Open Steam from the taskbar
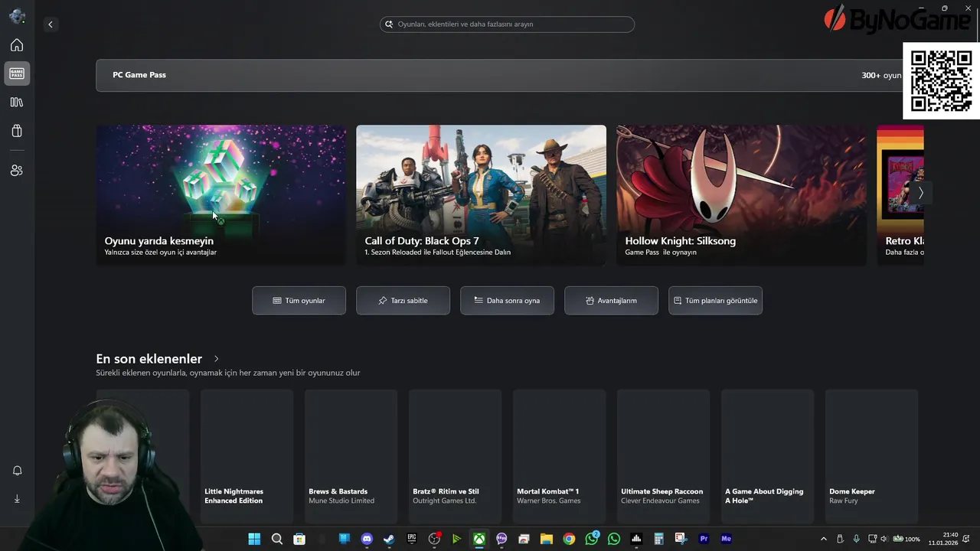This screenshot has width=980, height=551. coord(389,539)
